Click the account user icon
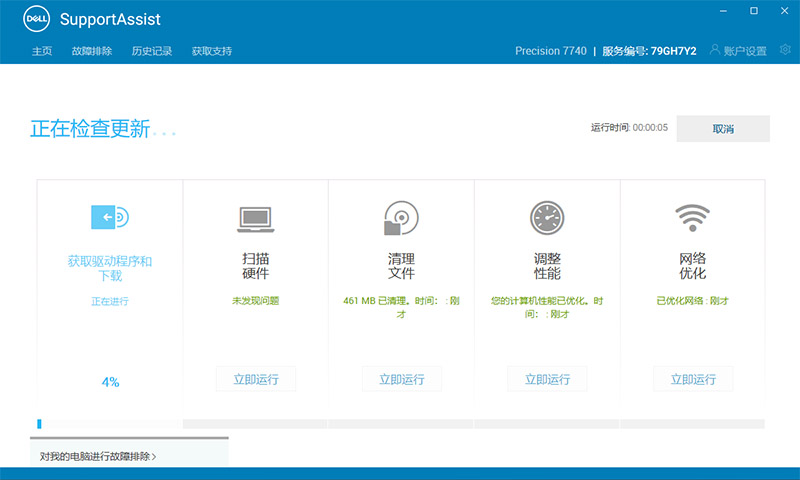800x480 pixels. [x=715, y=49]
